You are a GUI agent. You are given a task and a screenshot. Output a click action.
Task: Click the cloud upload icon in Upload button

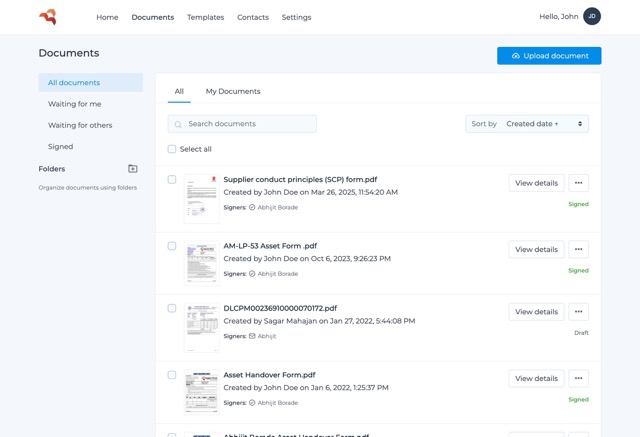(516, 56)
